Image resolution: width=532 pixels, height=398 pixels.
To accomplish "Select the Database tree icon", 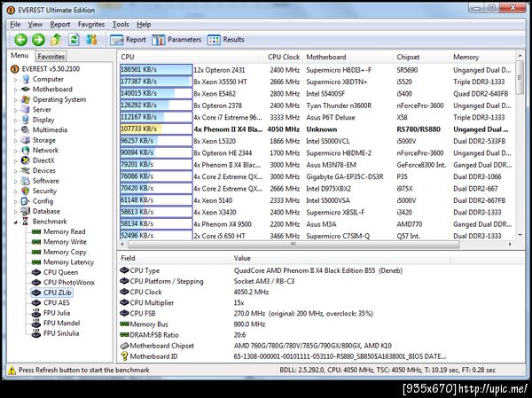I will point(26,211).
